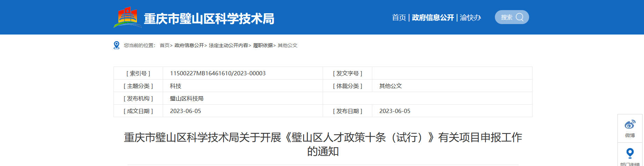Image resolution: width=644 pixels, height=166 pixels.
Task: Open the 渝快办 navigation item
Action: click(470, 17)
